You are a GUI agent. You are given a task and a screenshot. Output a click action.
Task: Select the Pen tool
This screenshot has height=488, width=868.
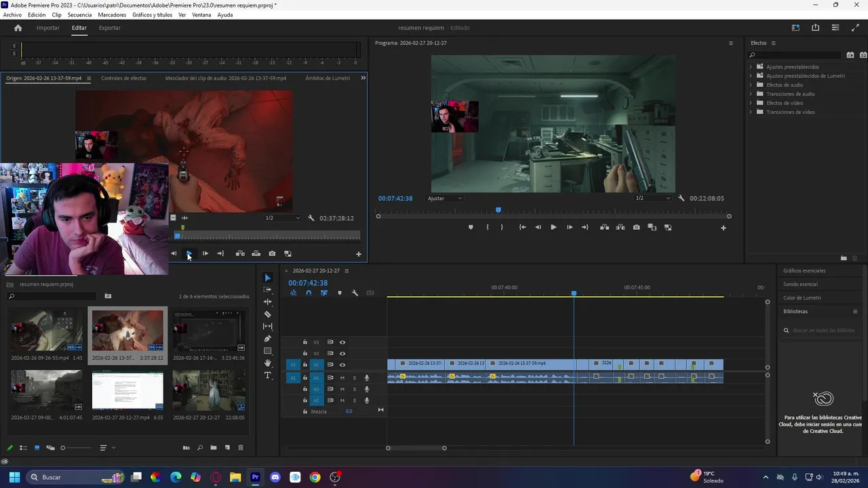267,339
